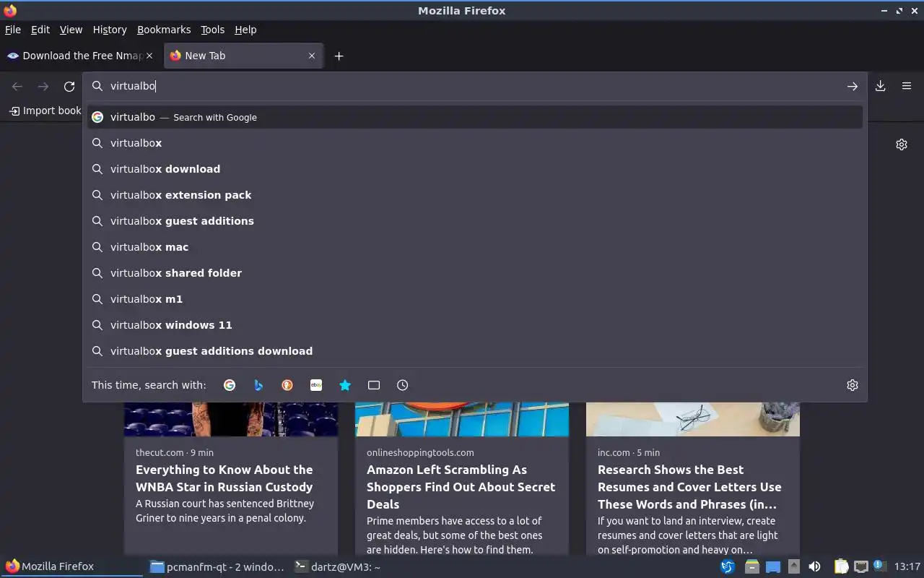
Task: Click the onlineshoppingtools.com article thumbnail
Action: click(462, 419)
